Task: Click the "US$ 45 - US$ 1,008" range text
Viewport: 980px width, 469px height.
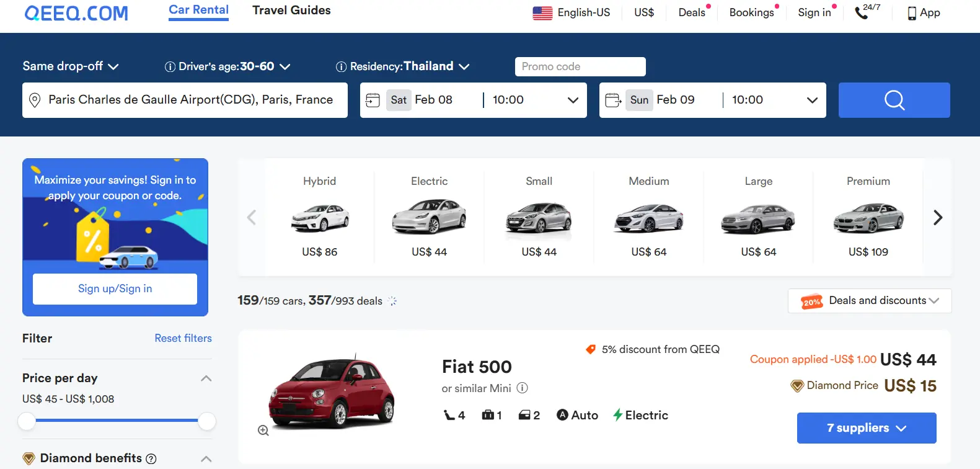Action: [x=68, y=399]
